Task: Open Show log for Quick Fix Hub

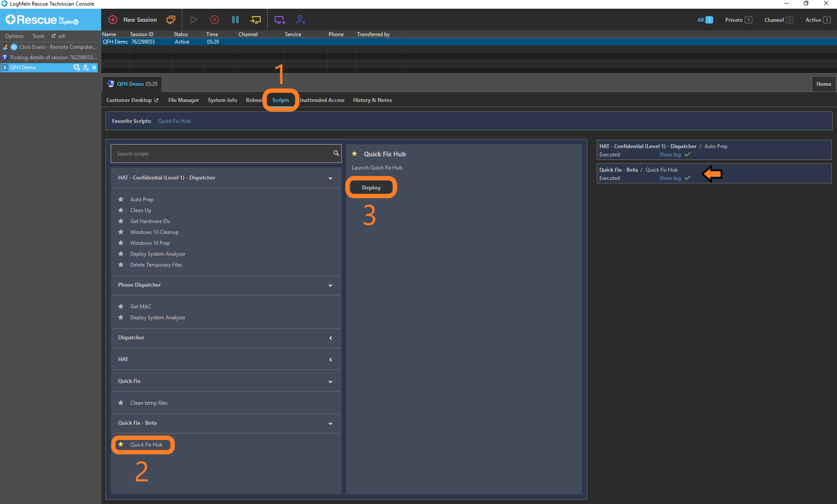Action: [x=670, y=178]
